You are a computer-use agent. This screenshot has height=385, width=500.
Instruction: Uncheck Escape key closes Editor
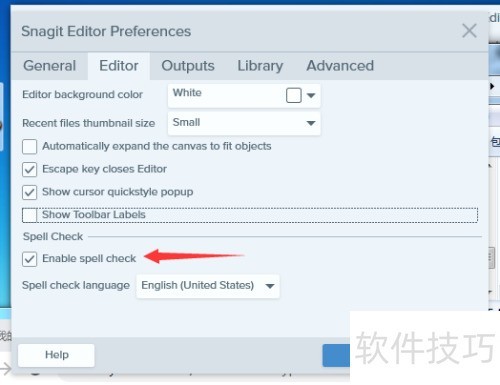29,169
